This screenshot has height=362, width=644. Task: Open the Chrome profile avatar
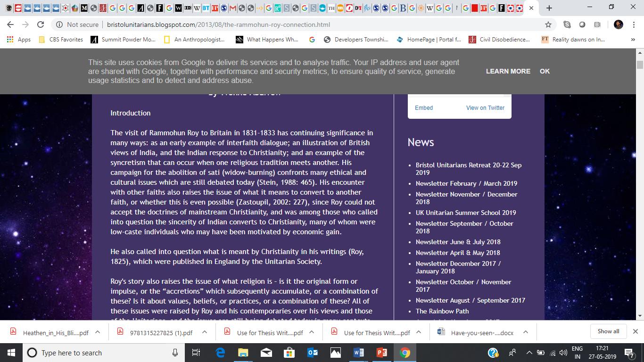tap(619, 25)
